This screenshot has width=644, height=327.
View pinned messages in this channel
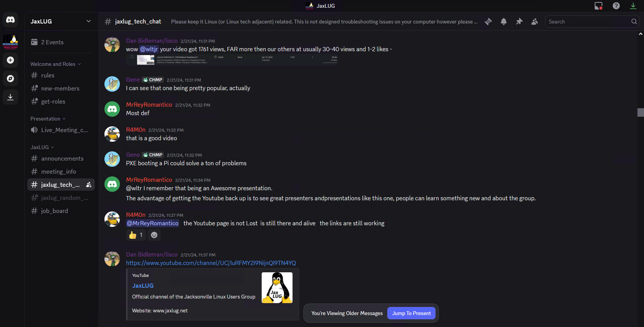tap(519, 22)
